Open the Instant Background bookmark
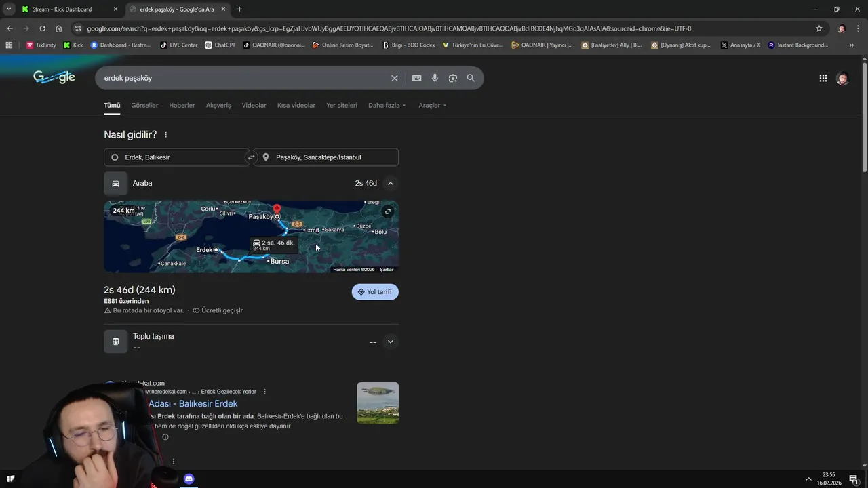 point(797,45)
